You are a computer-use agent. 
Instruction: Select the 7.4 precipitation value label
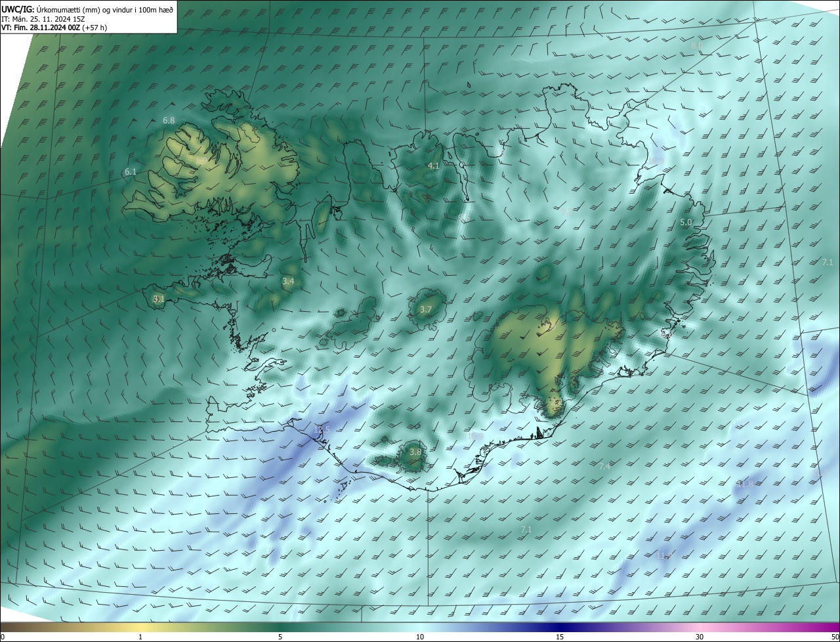[x=604, y=466]
